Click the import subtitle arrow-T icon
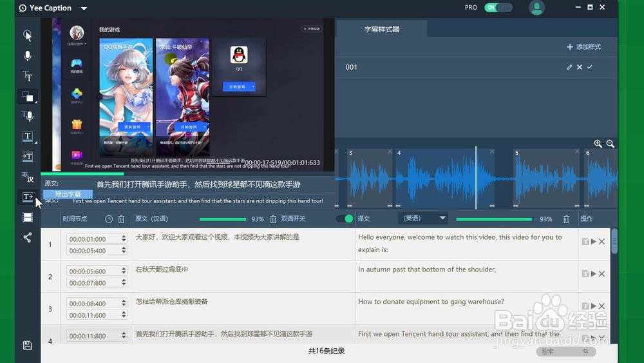The height and width of the screenshot is (363, 644). [x=28, y=156]
